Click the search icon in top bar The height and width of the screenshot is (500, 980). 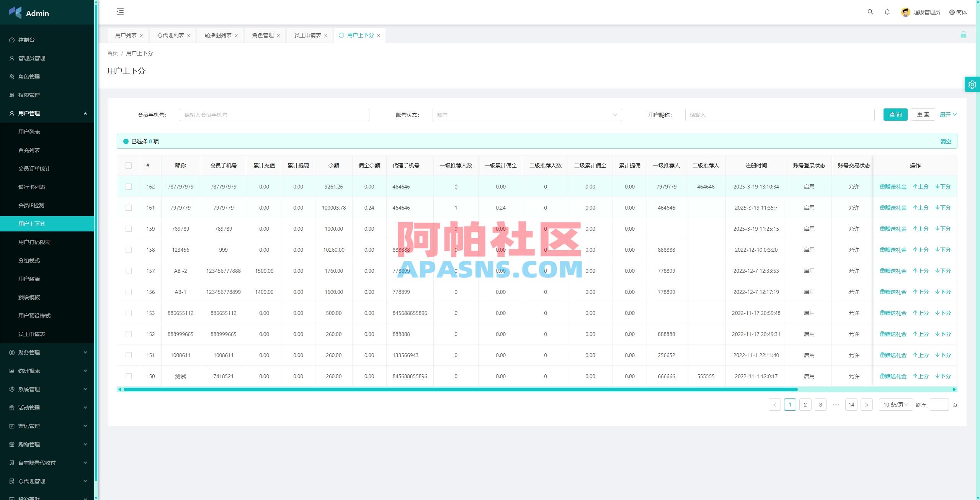point(871,12)
